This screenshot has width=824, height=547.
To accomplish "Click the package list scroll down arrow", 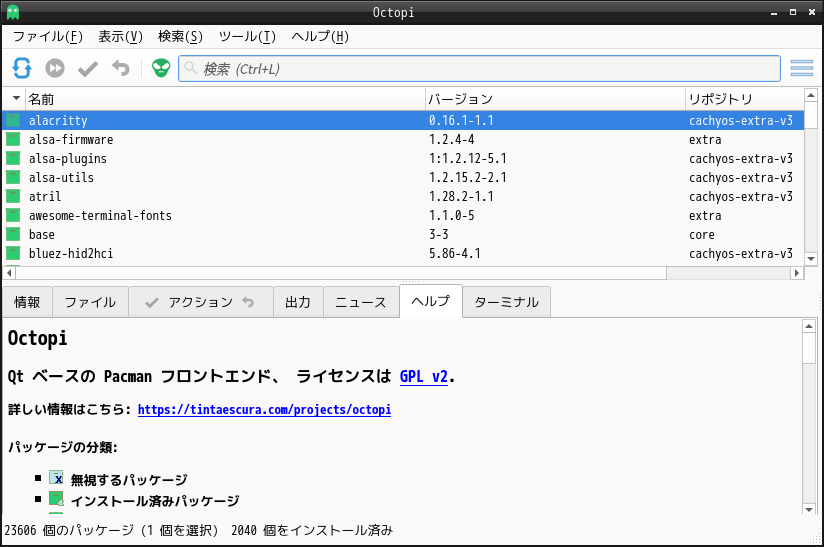I will tap(811, 259).
